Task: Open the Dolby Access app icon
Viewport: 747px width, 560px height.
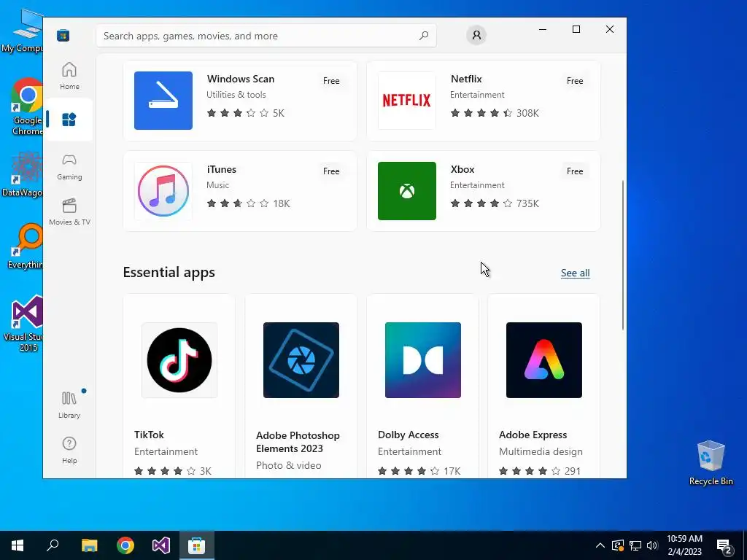Action: 423,360
